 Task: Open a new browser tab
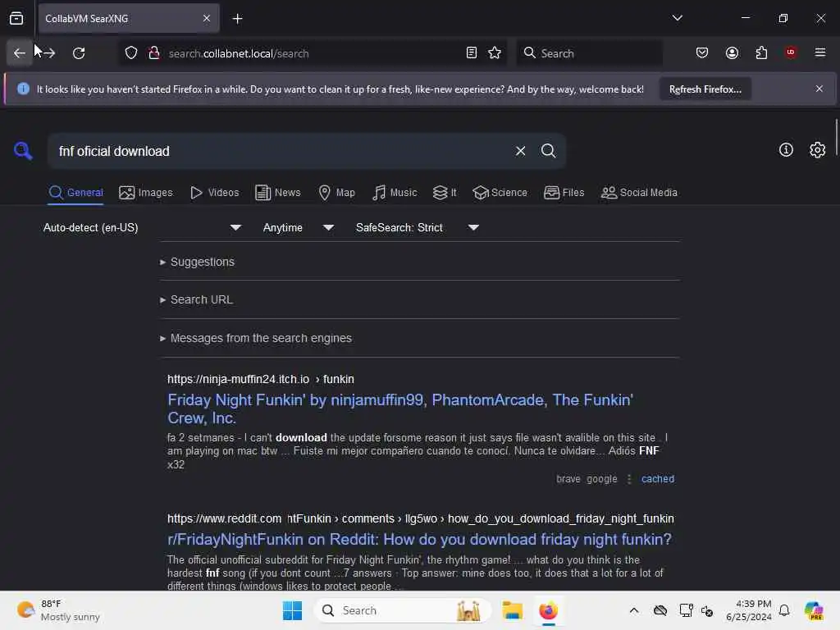(237, 19)
